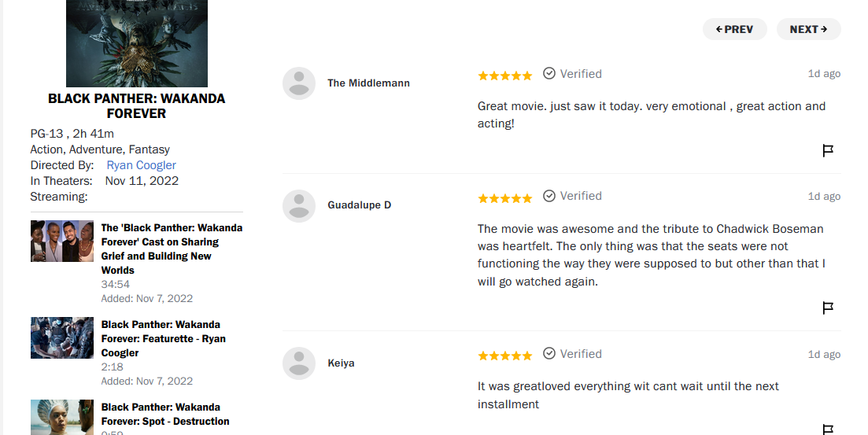The width and height of the screenshot is (868, 435).
Task: Open the Black Panther movie poster
Action: coord(137,43)
